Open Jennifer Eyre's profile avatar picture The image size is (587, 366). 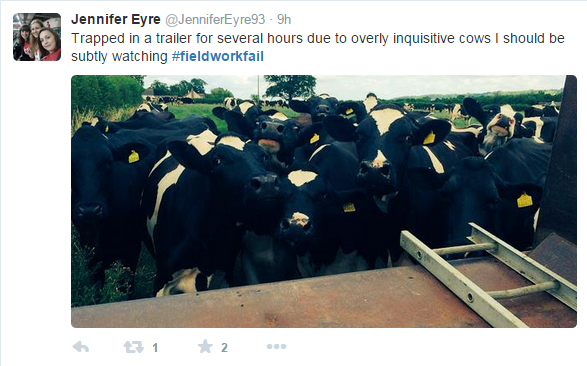(37, 37)
